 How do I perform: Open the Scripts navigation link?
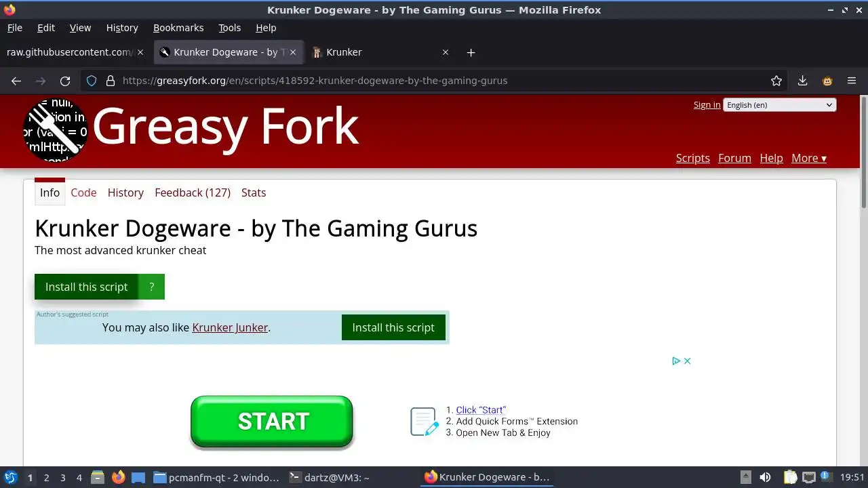[693, 158]
